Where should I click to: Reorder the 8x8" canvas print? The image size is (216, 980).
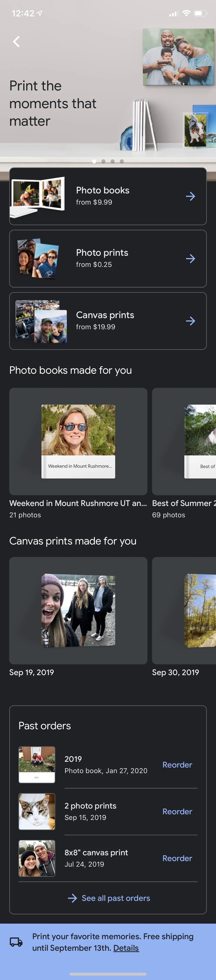coord(177,858)
